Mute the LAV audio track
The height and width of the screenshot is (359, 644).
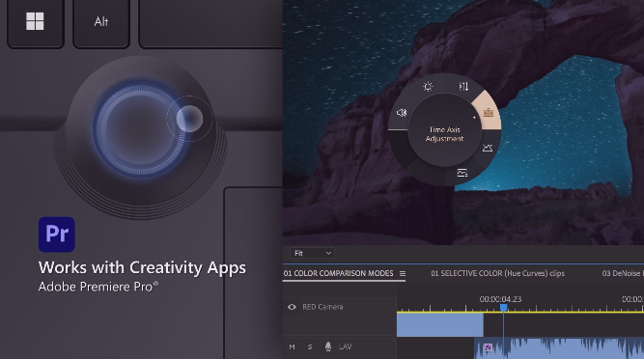(x=292, y=347)
